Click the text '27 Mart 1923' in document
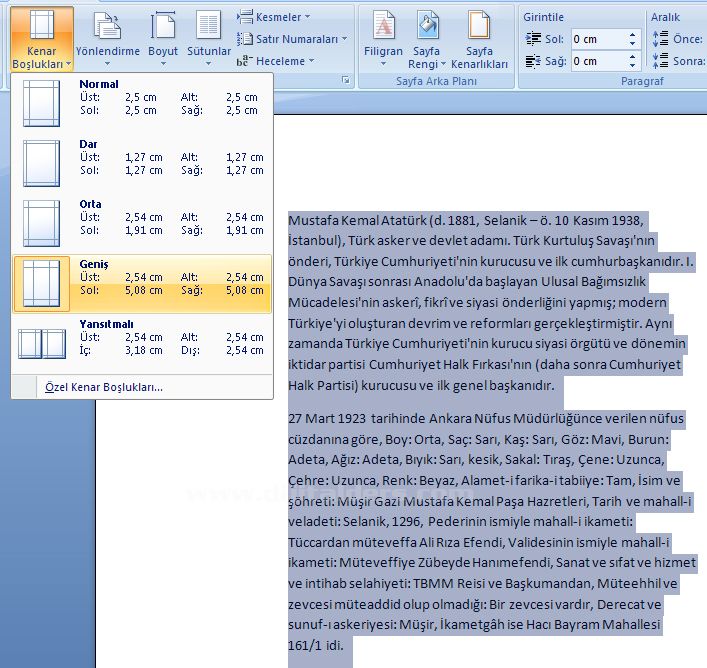Image resolution: width=707 pixels, height=668 pixels. point(327,418)
